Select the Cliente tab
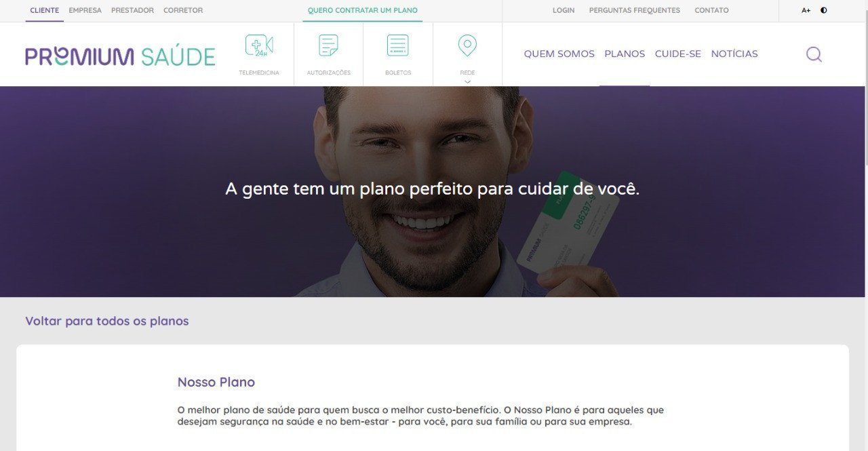The width and height of the screenshot is (868, 451). (45, 10)
